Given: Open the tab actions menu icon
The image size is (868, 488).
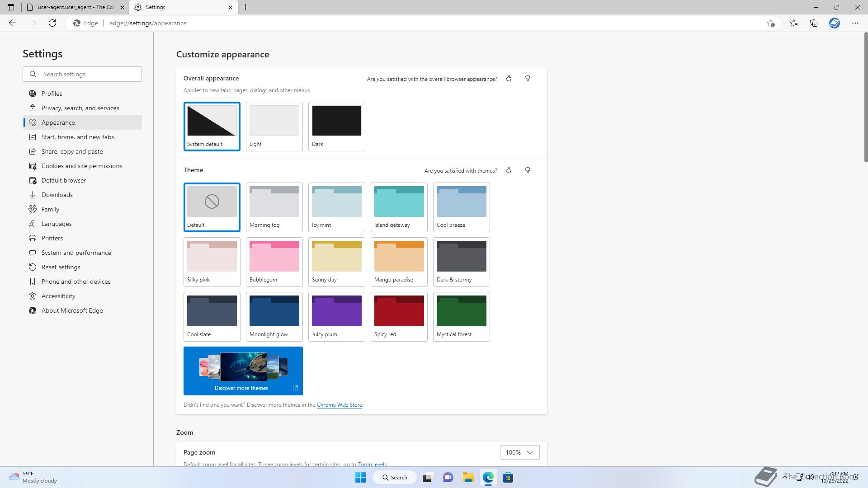Looking at the screenshot, I should tap(11, 7).
